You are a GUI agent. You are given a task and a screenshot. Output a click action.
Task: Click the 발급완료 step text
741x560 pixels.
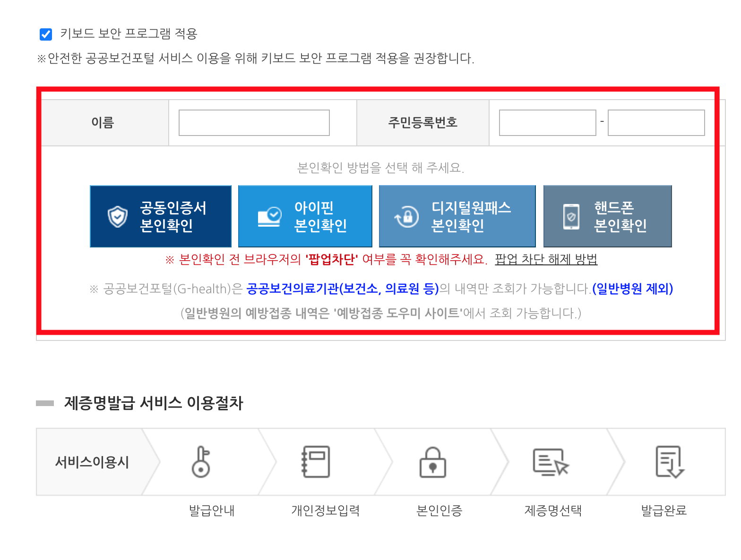tap(664, 510)
